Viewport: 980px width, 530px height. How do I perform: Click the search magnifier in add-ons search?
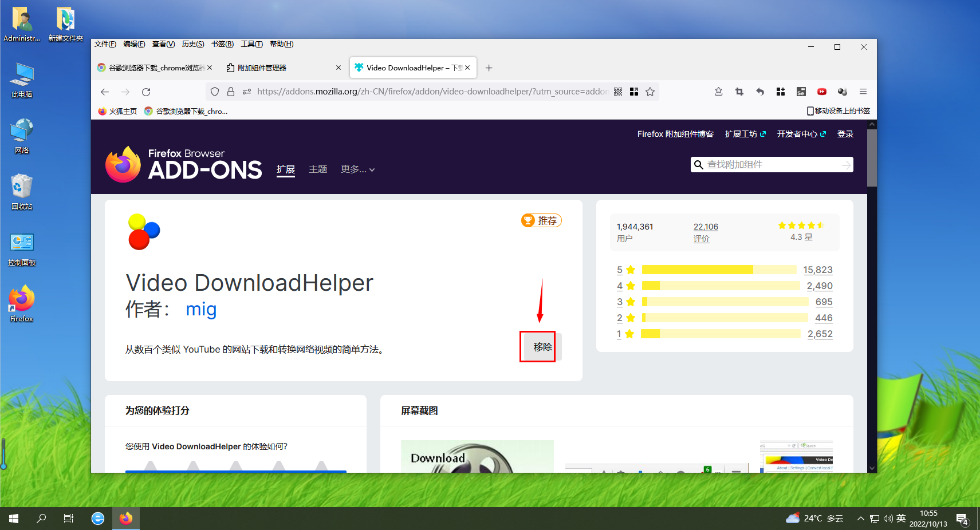[699, 165]
